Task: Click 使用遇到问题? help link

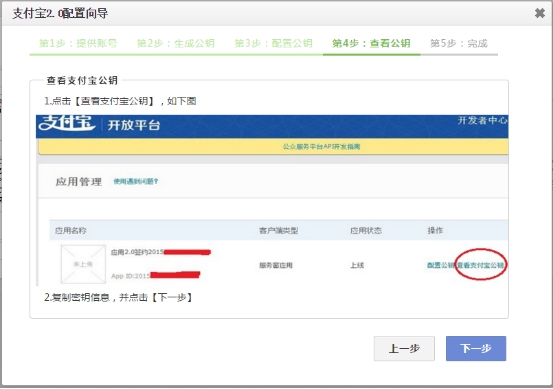Action: click(136, 181)
